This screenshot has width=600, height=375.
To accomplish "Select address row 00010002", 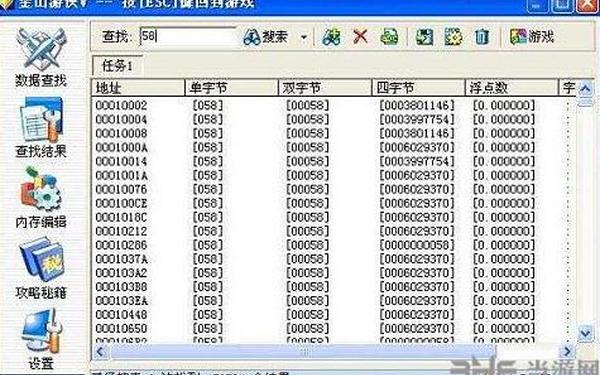I will pyautogui.click(x=121, y=105).
